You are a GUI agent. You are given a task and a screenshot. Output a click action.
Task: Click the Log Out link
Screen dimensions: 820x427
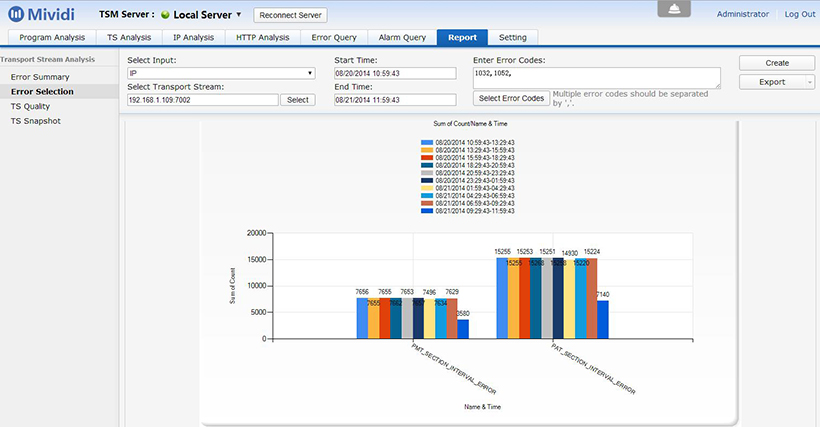pos(799,14)
